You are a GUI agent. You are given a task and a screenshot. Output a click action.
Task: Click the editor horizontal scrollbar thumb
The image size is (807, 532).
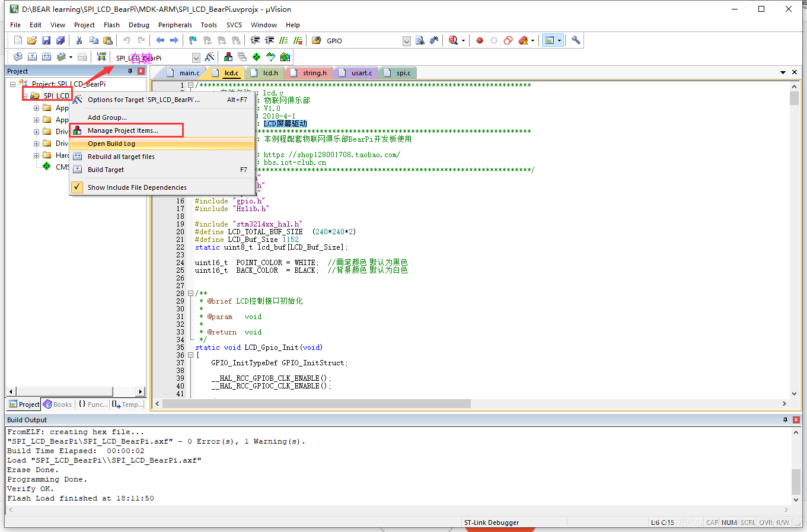[x=317, y=403]
